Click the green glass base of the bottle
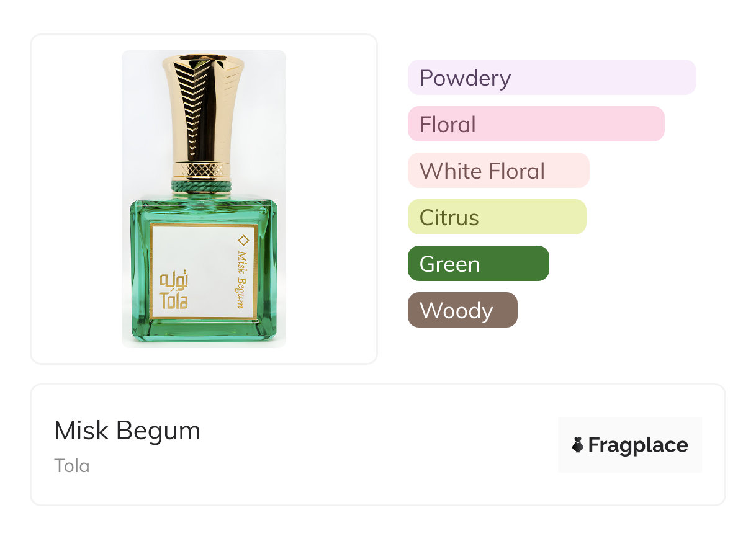756x536 pixels. click(204, 331)
